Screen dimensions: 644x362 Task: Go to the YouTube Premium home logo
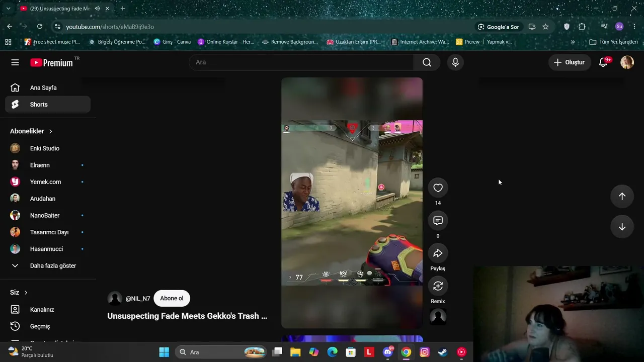pyautogui.click(x=51, y=62)
